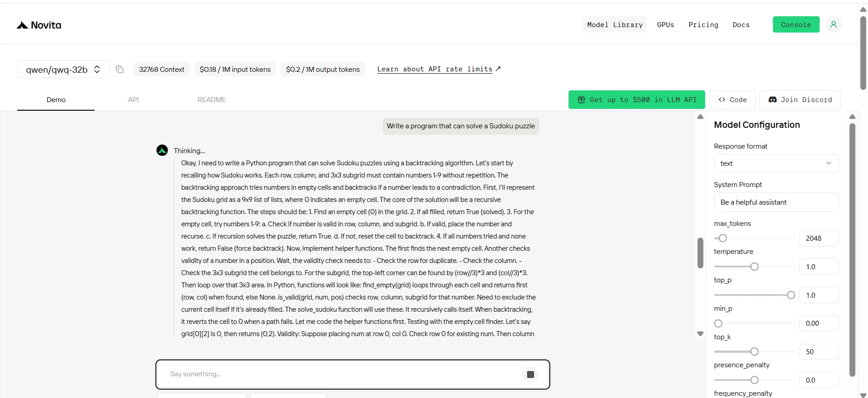The height and width of the screenshot is (398, 868).
Task: Expand the Response format dropdown
Action: pyautogui.click(x=776, y=163)
